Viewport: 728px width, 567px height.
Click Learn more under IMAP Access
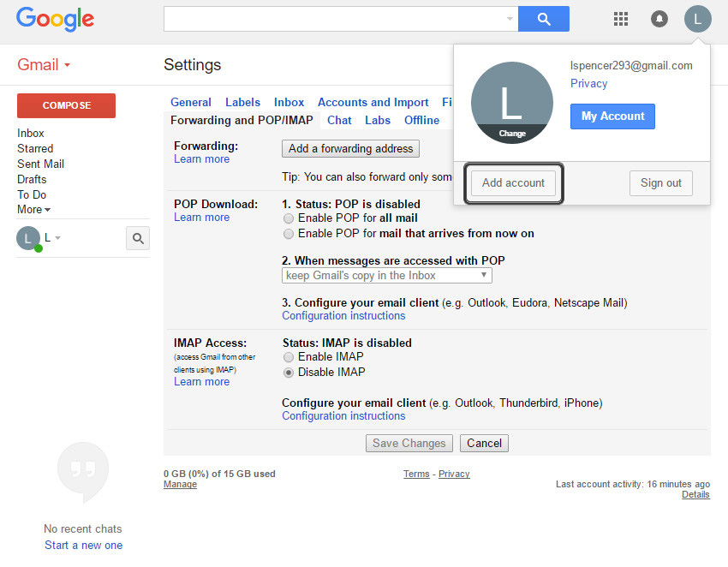tap(201, 382)
